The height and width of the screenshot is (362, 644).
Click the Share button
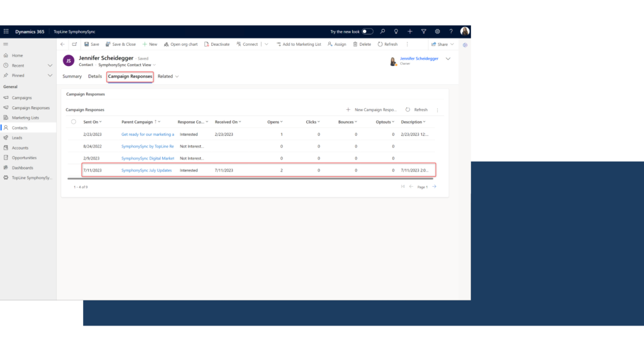(442, 44)
